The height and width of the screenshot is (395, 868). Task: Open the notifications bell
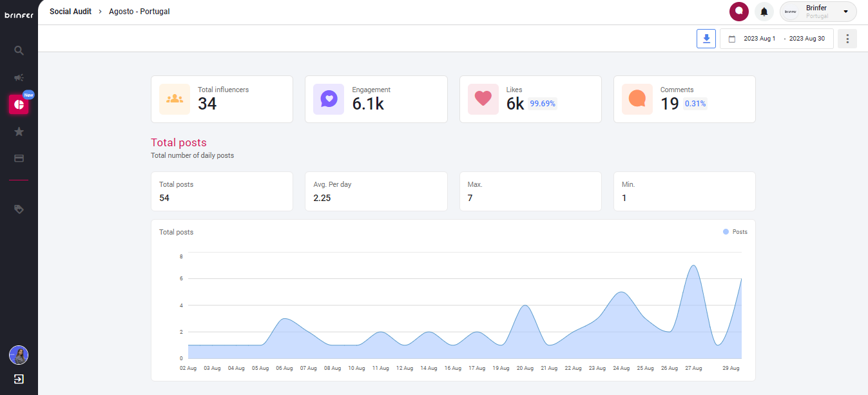[x=764, y=12]
